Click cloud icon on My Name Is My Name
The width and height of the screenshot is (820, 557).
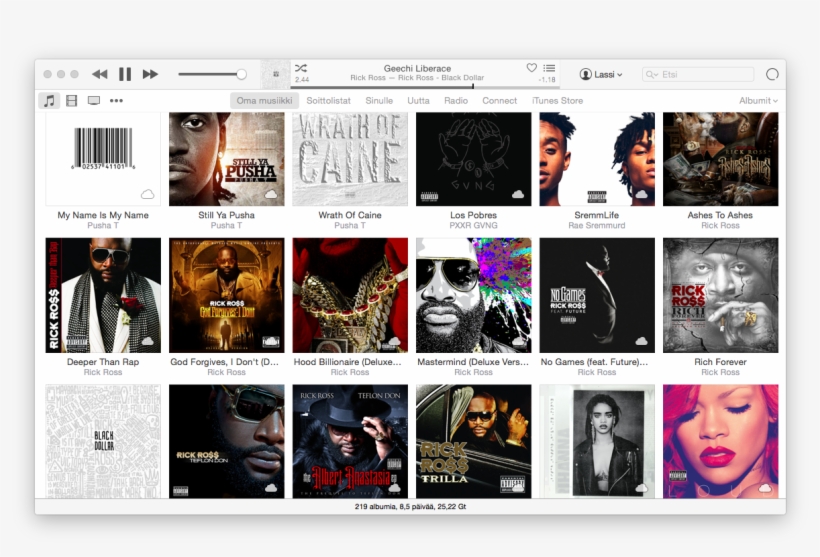point(147,195)
